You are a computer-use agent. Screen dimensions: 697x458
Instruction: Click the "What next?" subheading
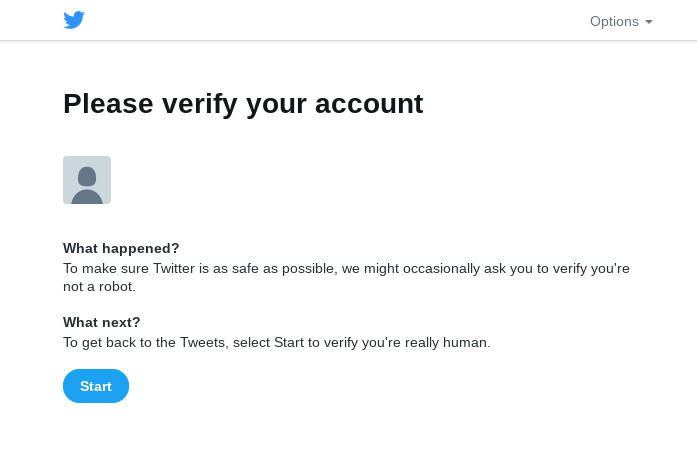pyautogui.click(x=102, y=322)
